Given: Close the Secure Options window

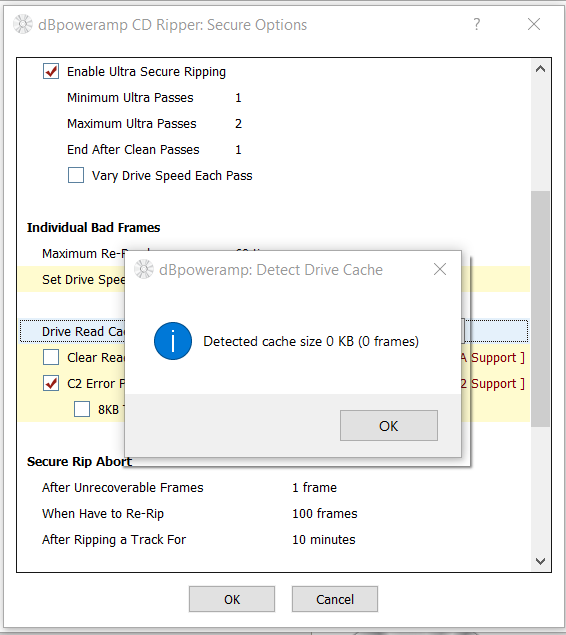Looking at the screenshot, I should tap(534, 24).
